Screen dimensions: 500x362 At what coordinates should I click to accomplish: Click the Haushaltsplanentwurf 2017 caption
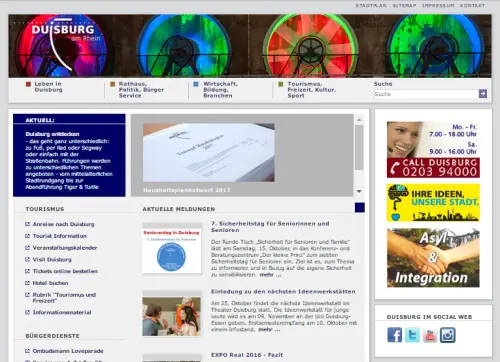[187, 190]
